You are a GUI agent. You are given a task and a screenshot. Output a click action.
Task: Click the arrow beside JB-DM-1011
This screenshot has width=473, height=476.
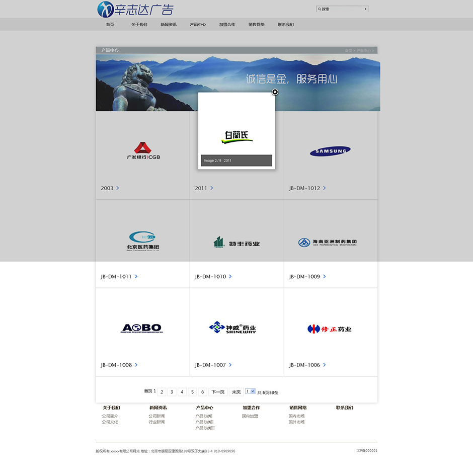point(136,276)
